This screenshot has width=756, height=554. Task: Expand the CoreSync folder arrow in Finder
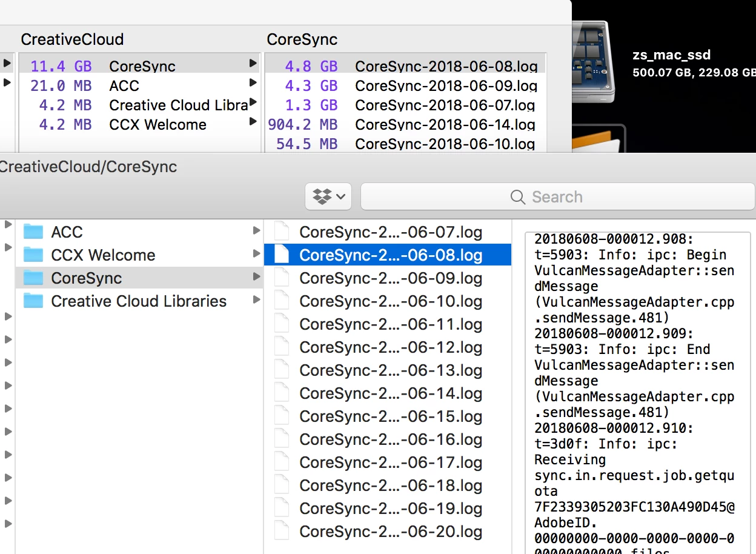pos(256,277)
